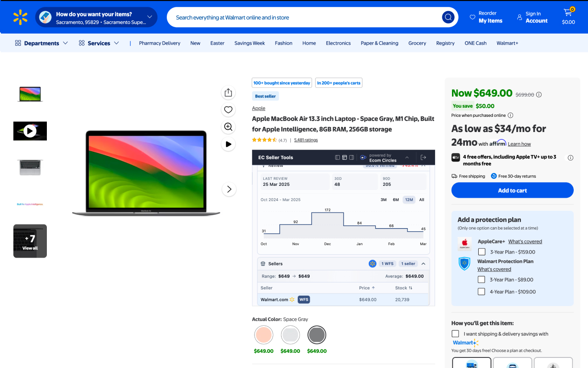The width and height of the screenshot is (588, 368).
Task: Play the product video using the play icon
Action: pos(228,144)
